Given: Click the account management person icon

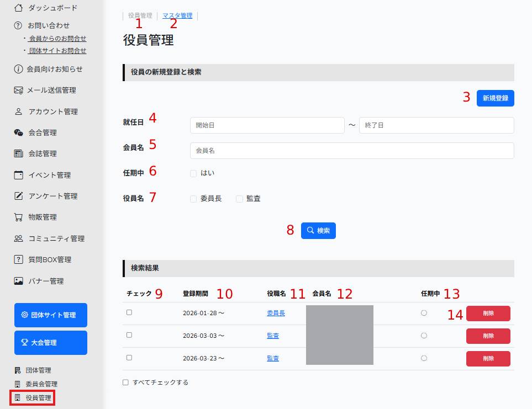Looking at the screenshot, I should coord(19,111).
